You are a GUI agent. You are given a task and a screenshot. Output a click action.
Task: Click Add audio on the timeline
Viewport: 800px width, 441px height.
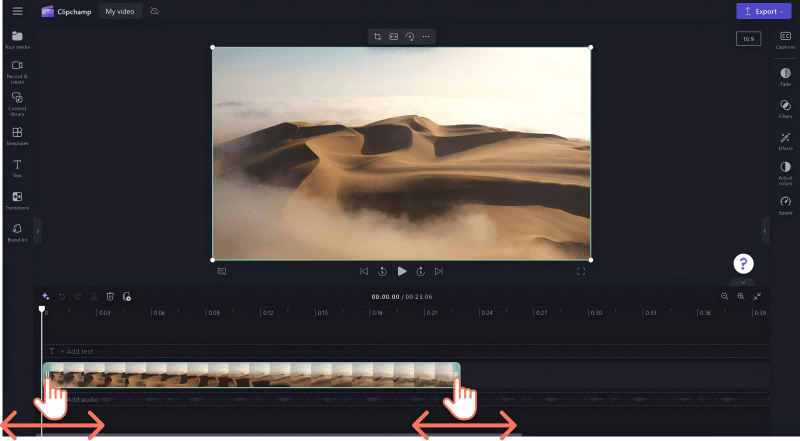82,400
